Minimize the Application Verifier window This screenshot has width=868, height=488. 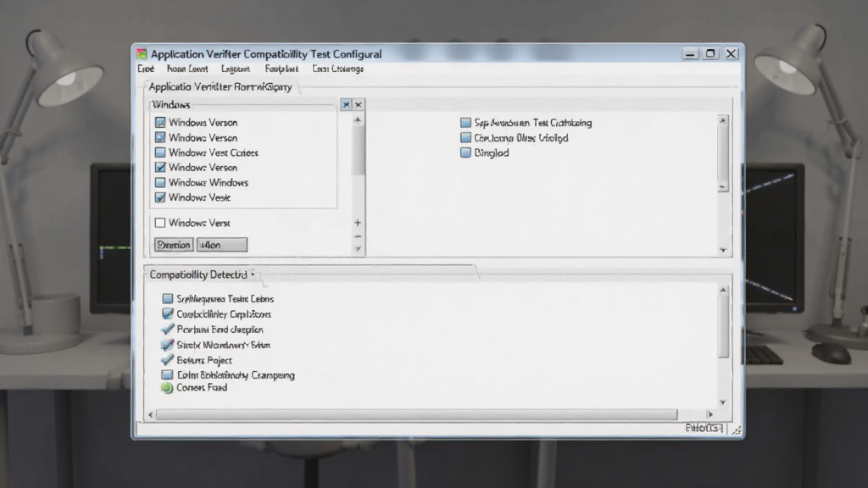click(x=690, y=53)
